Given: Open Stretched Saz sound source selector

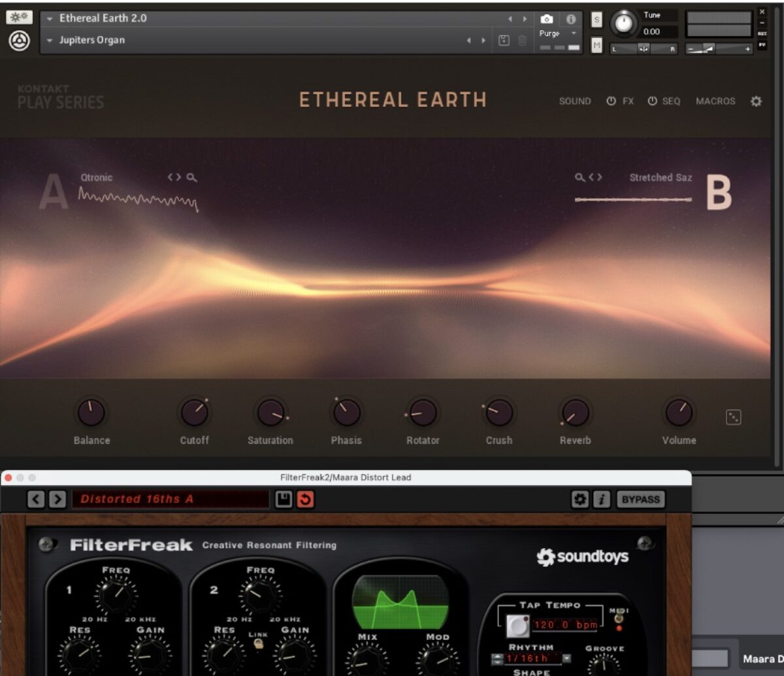Looking at the screenshot, I should click(x=661, y=177).
